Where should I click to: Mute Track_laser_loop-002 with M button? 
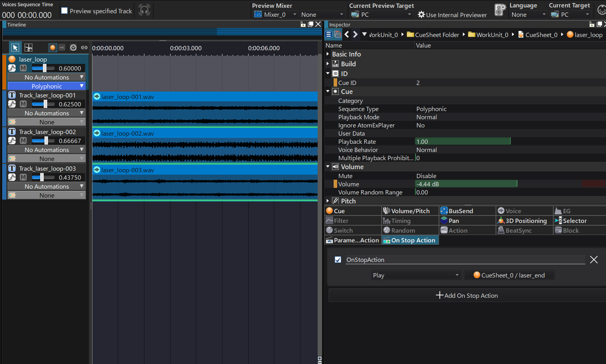23,141
